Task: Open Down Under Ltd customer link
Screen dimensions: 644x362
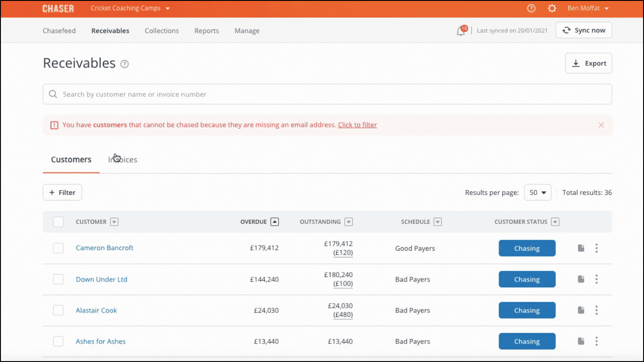Action: pyautogui.click(x=102, y=279)
